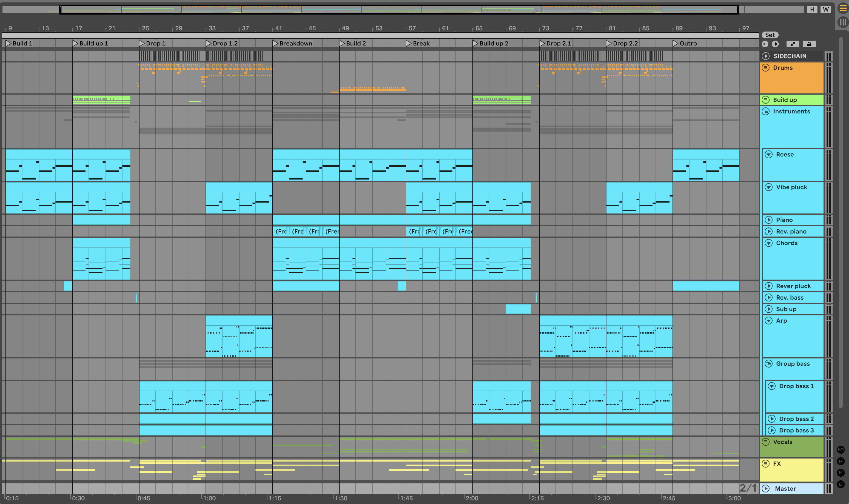Switch to Session view selector icon
Screen dimensions: 849x504
(x=843, y=22)
